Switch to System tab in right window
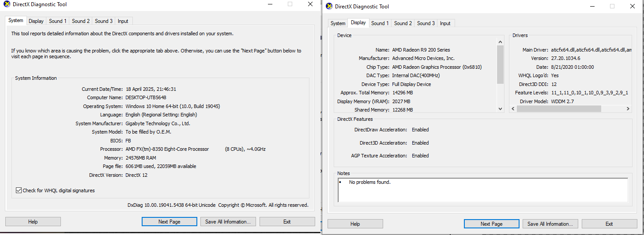Viewport: 644px width, 235px height. [x=338, y=23]
